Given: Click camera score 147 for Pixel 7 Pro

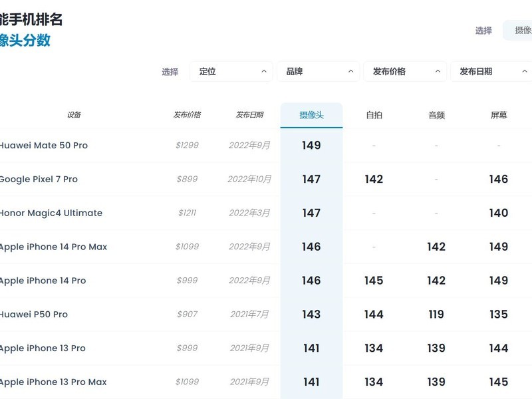Looking at the screenshot, I should pyautogui.click(x=311, y=179).
